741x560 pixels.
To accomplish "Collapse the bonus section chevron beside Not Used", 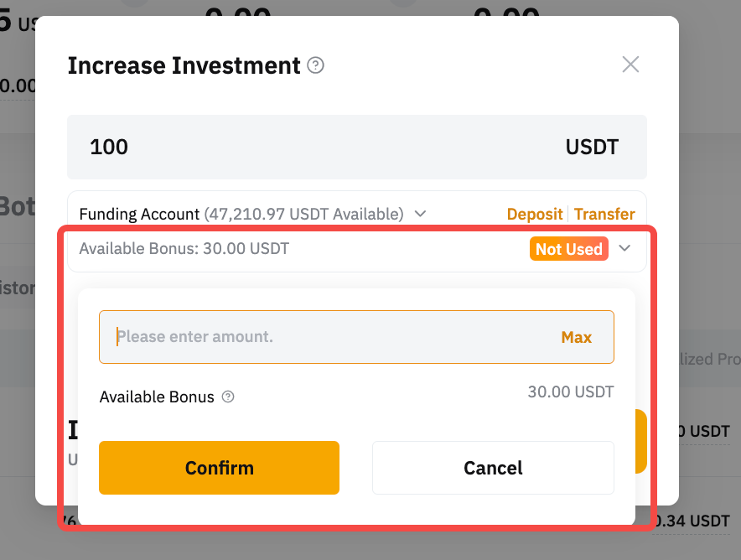I will [624, 248].
